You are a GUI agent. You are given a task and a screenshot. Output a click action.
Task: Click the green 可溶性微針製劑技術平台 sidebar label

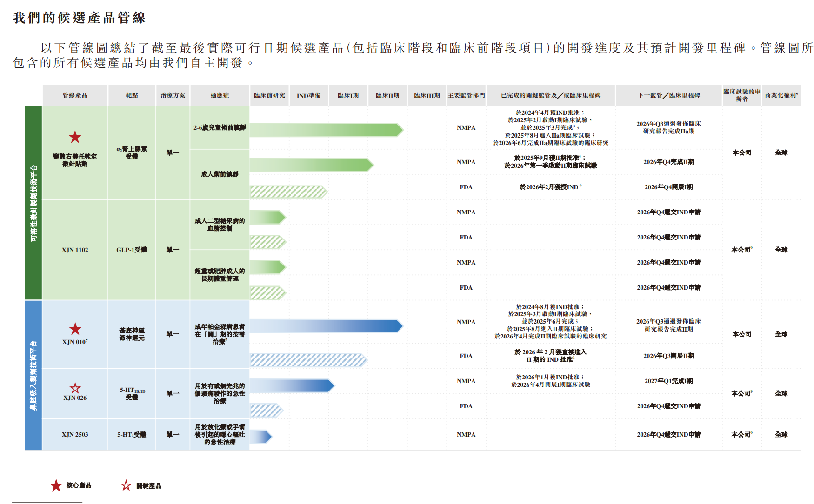pyautogui.click(x=33, y=203)
